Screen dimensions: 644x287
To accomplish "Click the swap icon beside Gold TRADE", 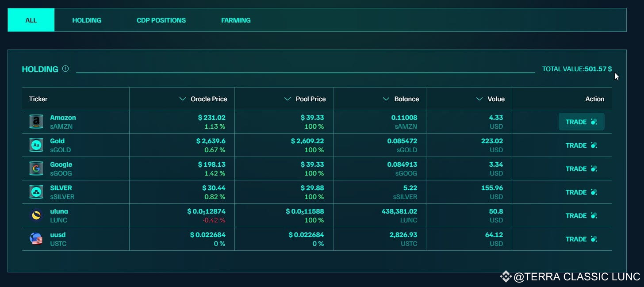I will [594, 145].
